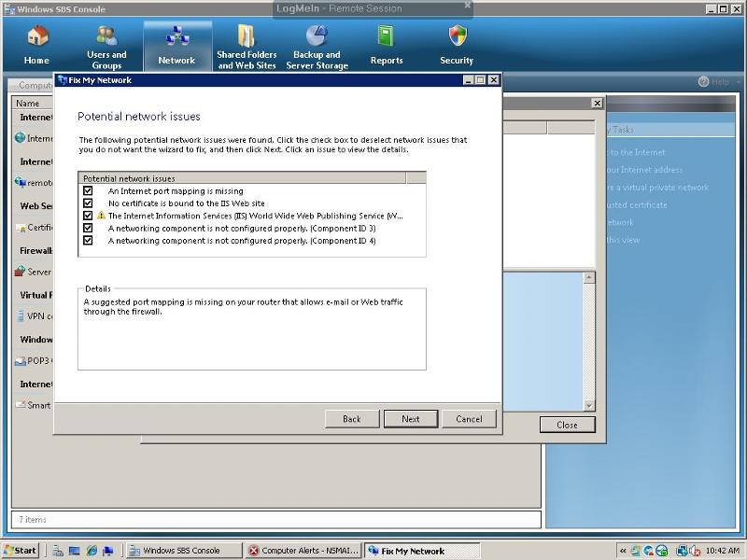747x560 pixels.
Task: Click the Internet globe icon in list
Action: (20, 137)
